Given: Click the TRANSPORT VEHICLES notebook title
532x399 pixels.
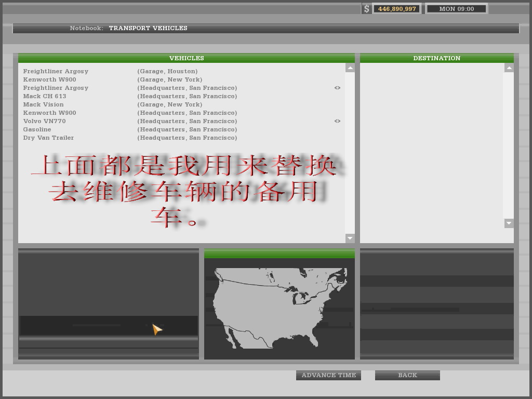Looking at the screenshot, I should 148,28.
